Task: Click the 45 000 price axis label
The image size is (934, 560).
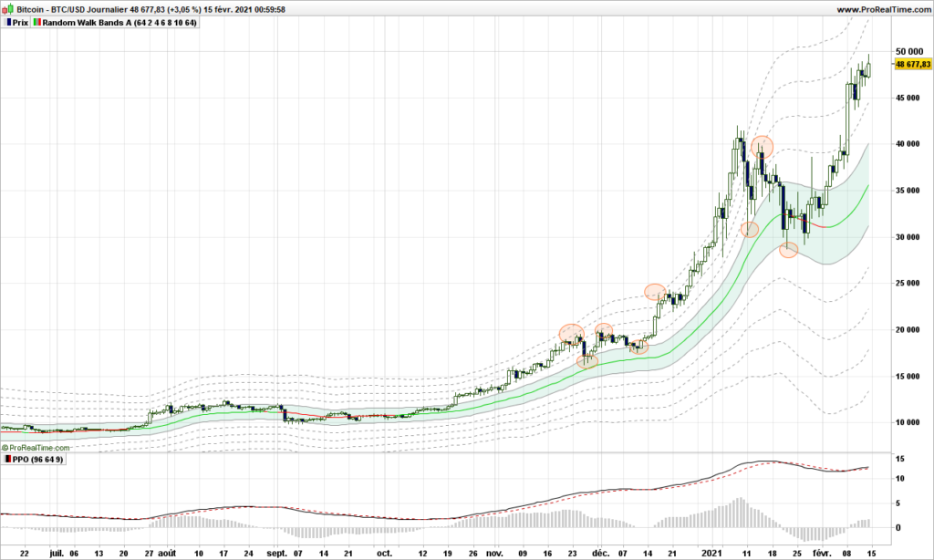Action: click(908, 98)
